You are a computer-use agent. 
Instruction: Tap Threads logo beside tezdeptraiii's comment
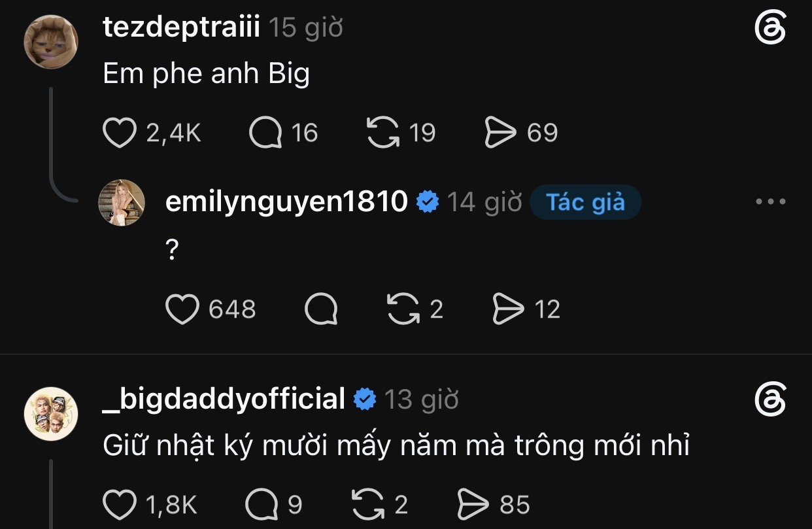[770, 28]
